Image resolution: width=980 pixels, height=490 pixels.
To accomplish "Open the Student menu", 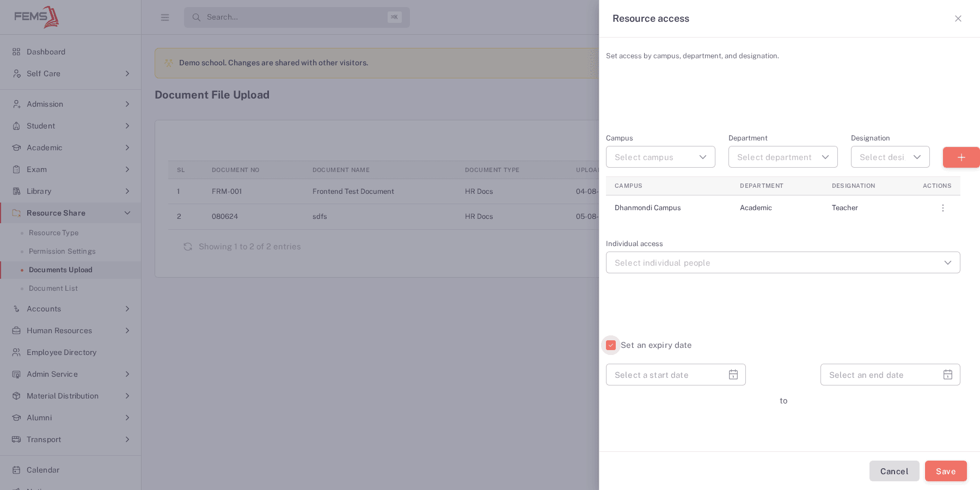I will click(x=71, y=126).
